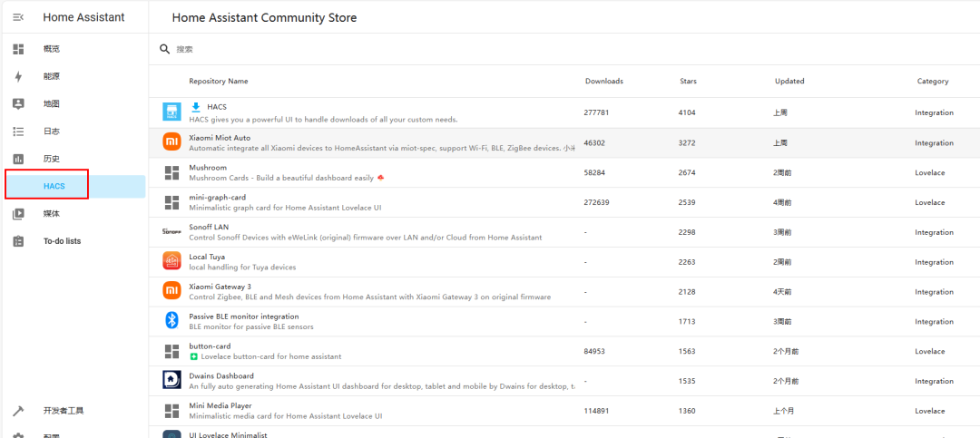Click the Mini Media Player grid icon
Image resolution: width=980 pixels, height=438 pixels.
(171, 411)
